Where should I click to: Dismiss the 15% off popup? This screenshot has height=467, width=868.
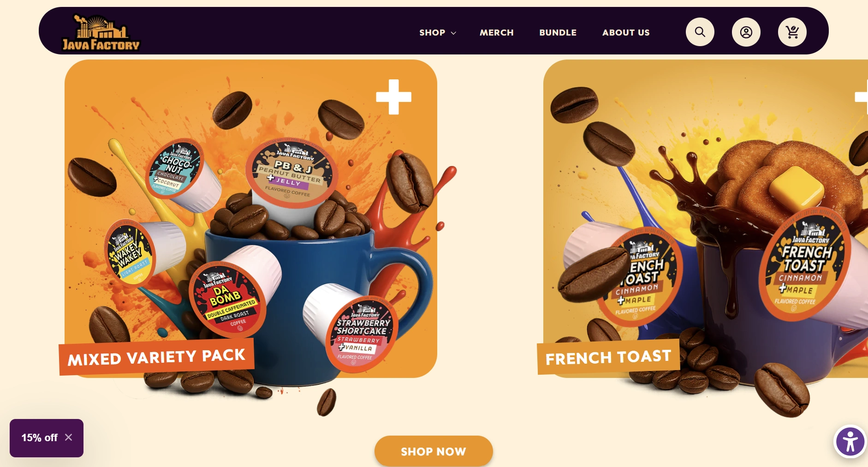coord(68,437)
